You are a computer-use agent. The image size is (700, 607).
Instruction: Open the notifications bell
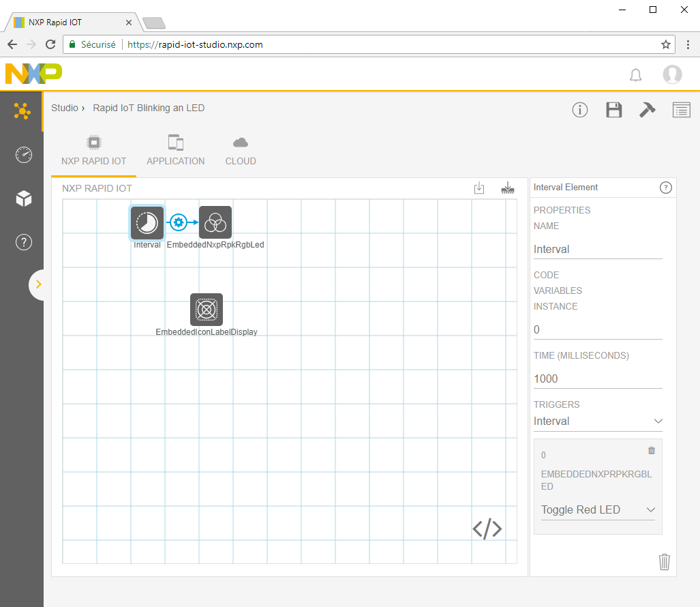635,75
